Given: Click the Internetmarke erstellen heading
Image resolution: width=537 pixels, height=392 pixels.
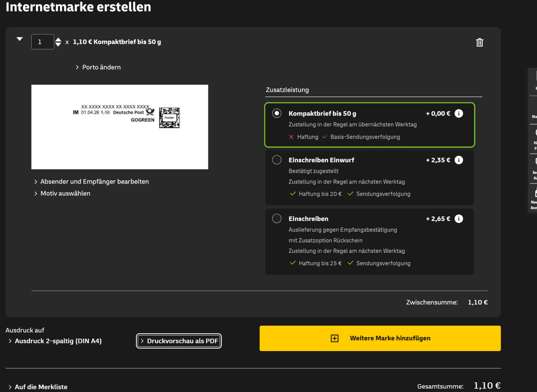Looking at the screenshot, I should point(79,7).
